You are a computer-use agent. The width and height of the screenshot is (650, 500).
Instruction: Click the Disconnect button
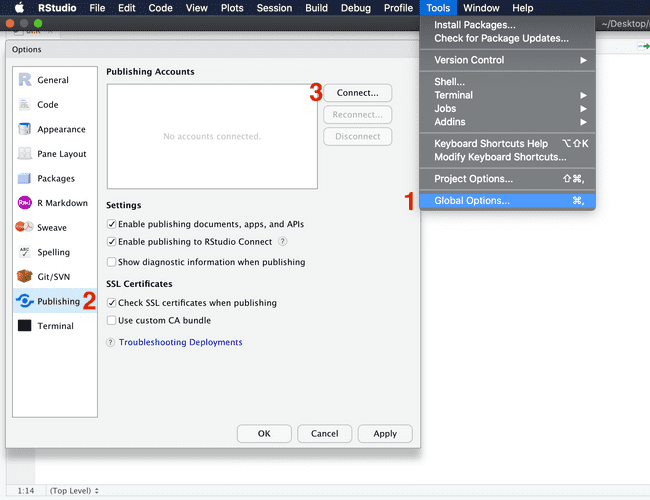pyautogui.click(x=357, y=136)
